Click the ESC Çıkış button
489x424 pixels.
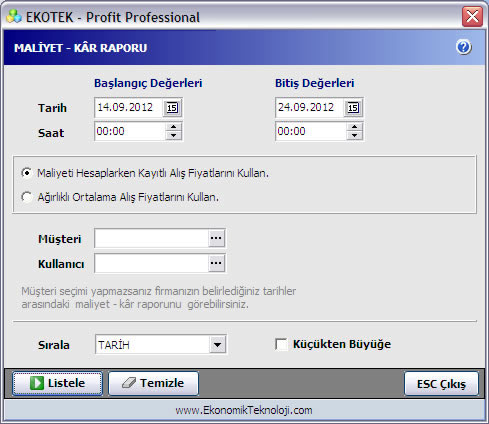point(441,384)
